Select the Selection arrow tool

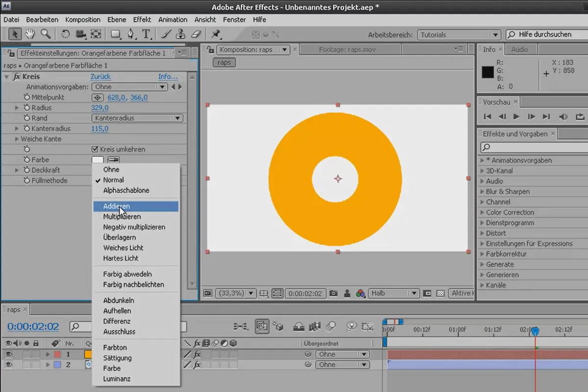click(x=15, y=34)
